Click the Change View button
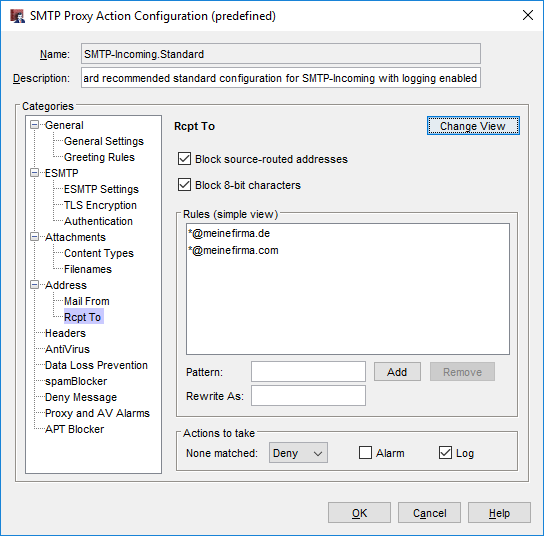This screenshot has width=544, height=536. (x=473, y=126)
